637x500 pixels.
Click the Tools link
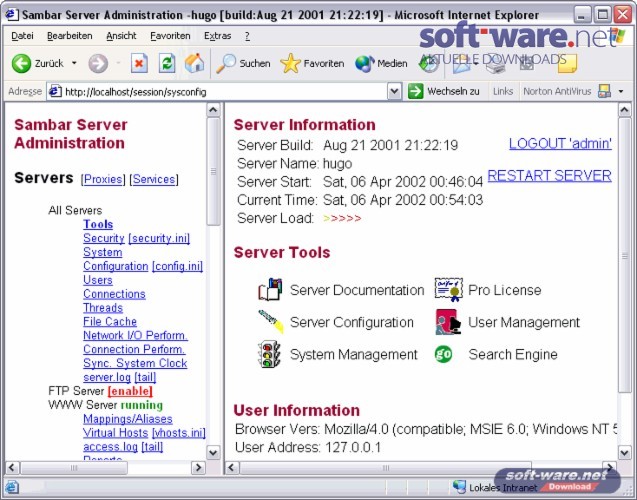[98, 224]
